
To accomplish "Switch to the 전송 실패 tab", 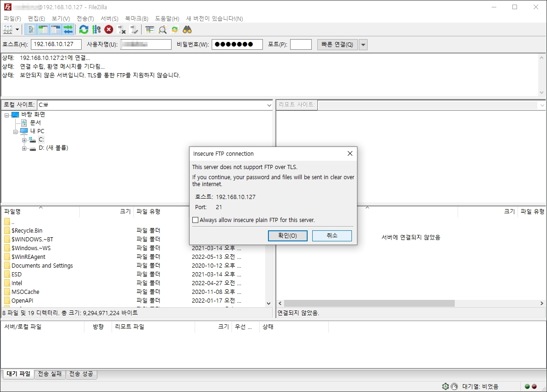I will (x=50, y=374).
